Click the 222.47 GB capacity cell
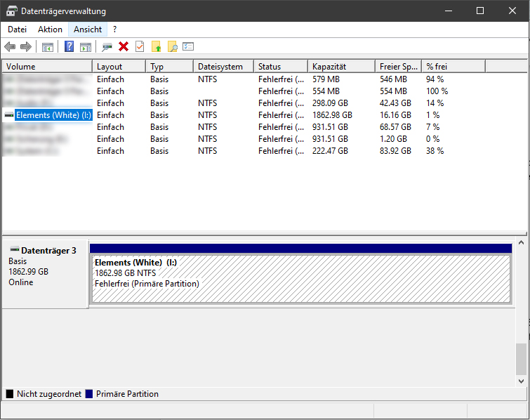The image size is (530, 420). pyautogui.click(x=330, y=151)
